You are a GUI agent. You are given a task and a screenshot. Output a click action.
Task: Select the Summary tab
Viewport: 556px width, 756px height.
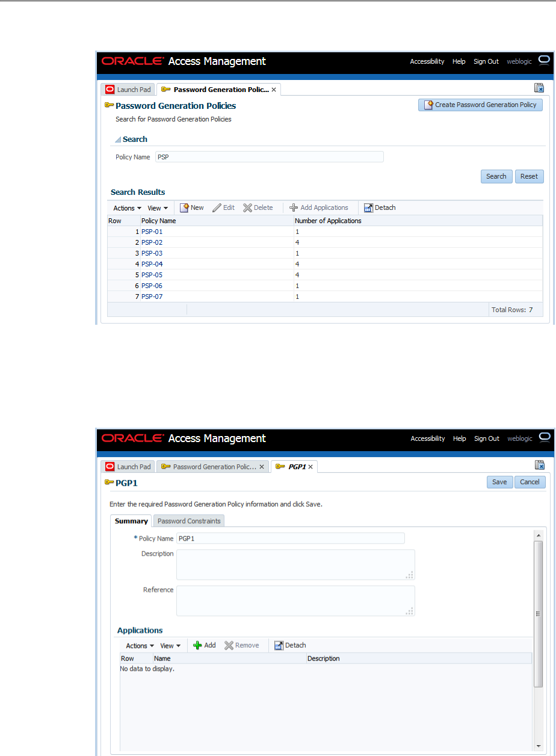pos(131,521)
